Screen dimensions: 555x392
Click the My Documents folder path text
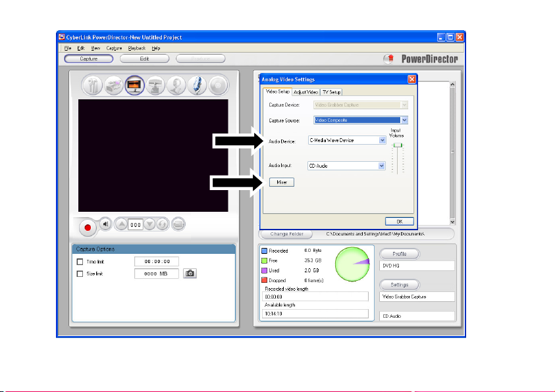[375, 234]
